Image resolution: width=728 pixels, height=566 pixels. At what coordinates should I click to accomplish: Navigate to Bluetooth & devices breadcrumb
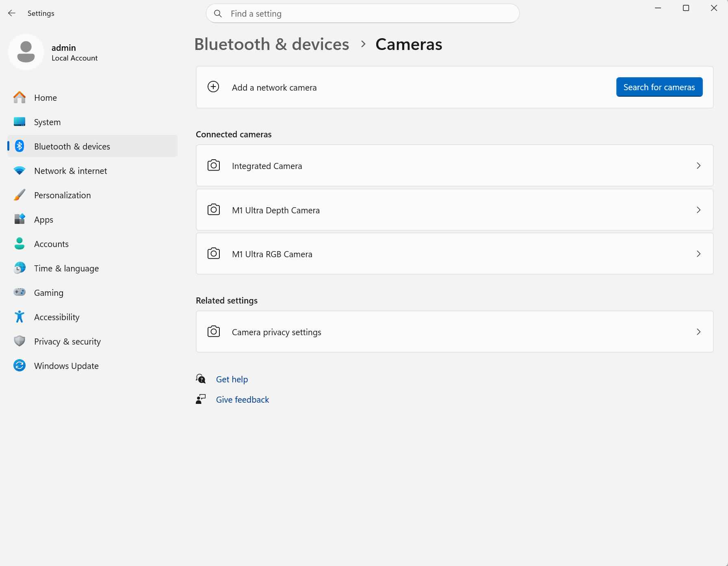pyautogui.click(x=272, y=44)
